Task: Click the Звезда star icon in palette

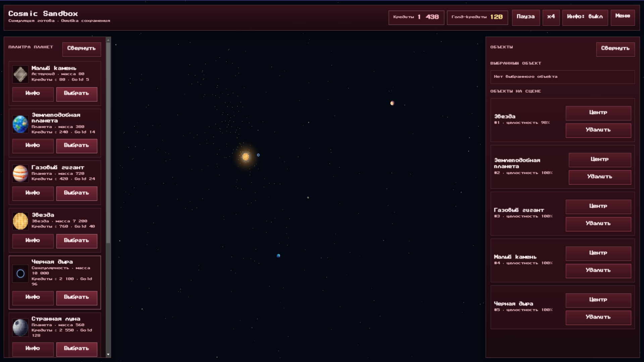Action: point(20,221)
